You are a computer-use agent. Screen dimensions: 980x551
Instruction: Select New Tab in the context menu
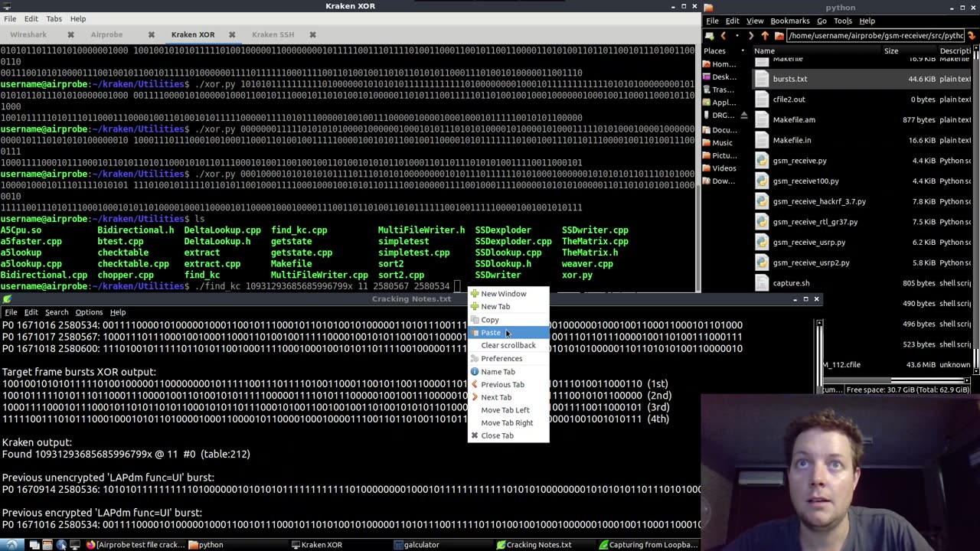tap(508, 307)
